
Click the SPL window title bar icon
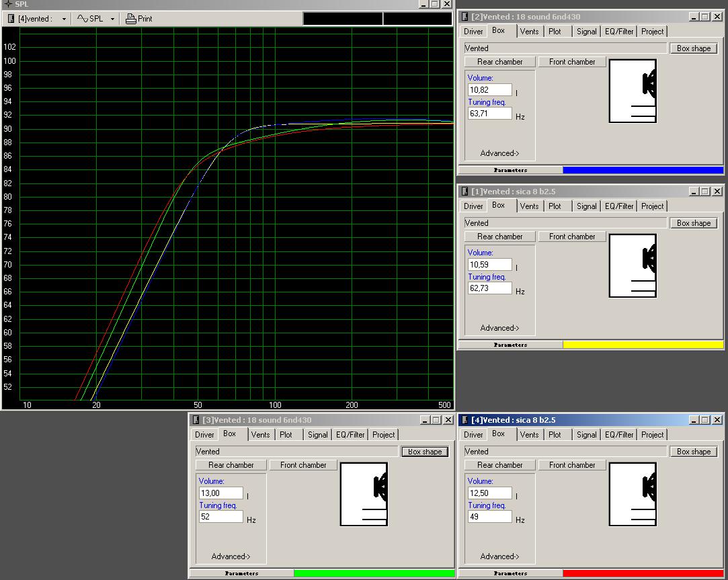click(8, 4)
